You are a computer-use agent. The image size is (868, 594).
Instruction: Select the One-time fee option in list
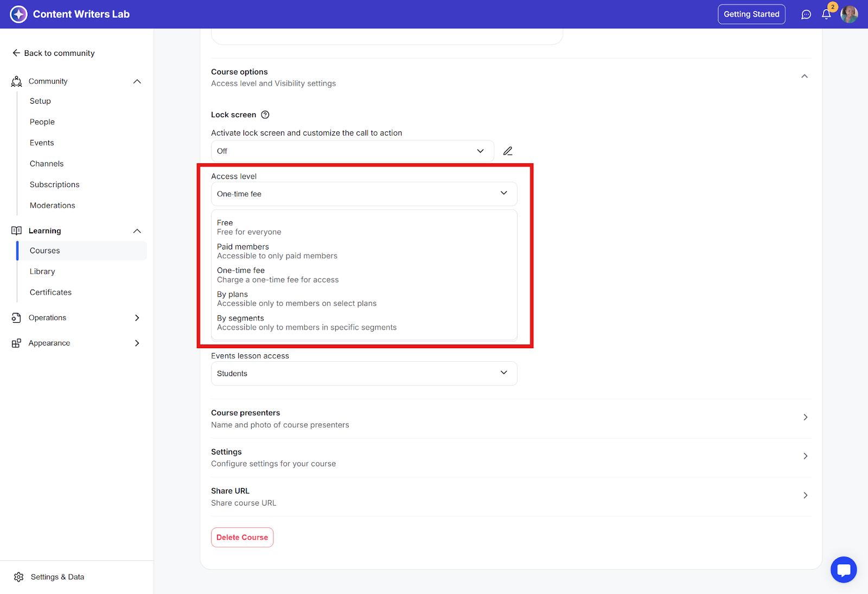coord(364,275)
